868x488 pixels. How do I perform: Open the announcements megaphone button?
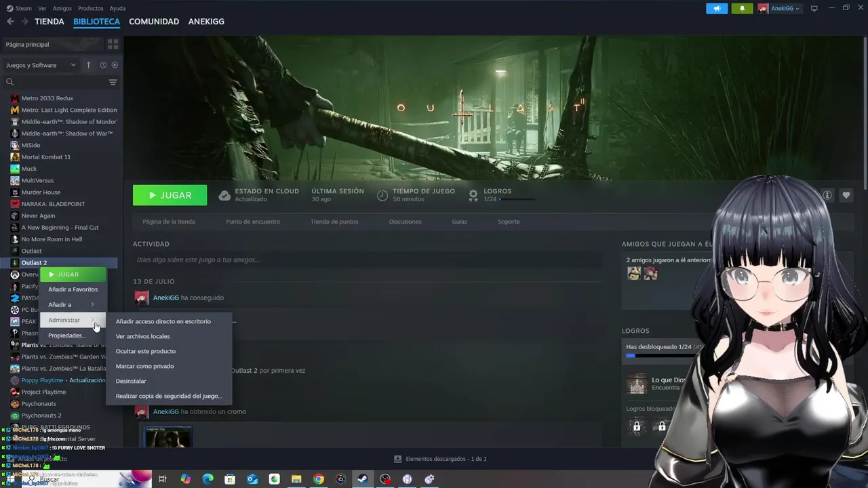tap(717, 8)
